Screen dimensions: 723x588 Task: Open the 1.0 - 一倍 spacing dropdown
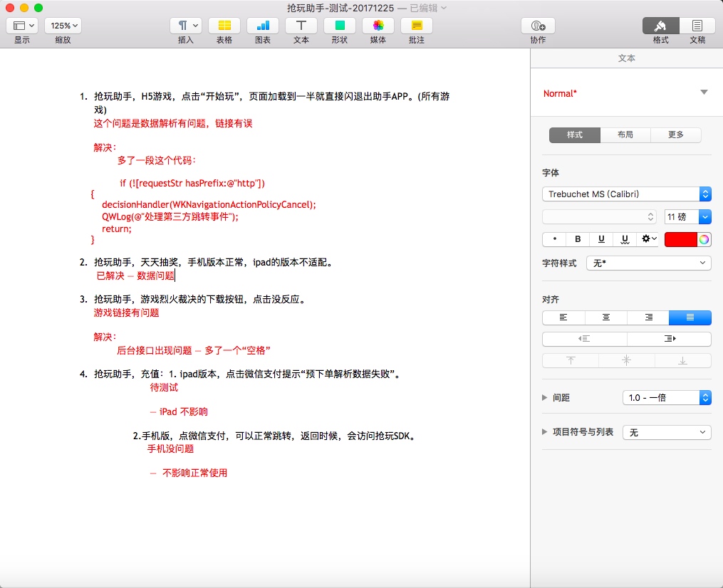[667, 398]
